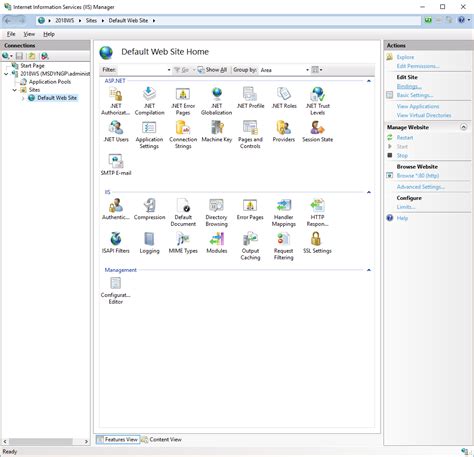This screenshot has width=474, height=457.
Task: Open the Handler Mappings feature
Action: tap(284, 213)
